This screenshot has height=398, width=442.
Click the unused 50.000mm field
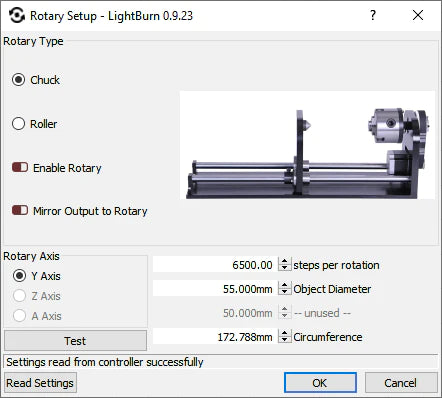tap(215, 313)
